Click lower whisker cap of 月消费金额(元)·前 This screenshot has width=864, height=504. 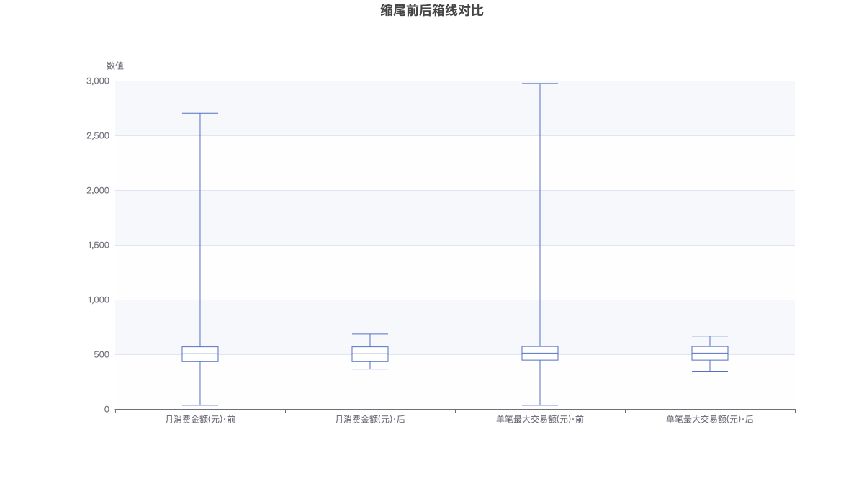(x=200, y=405)
